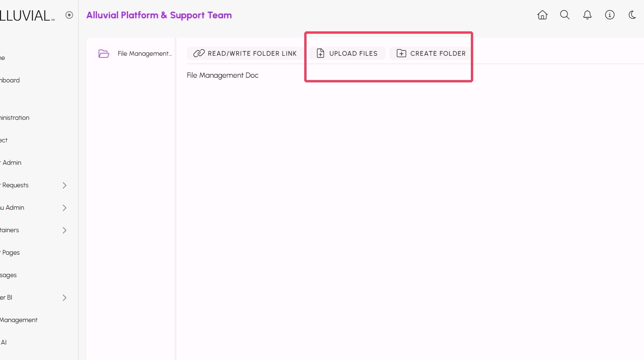This screenshot has height=360, width=644.
Task: Toggle dark mode moon icon
Action: point(632,15)
